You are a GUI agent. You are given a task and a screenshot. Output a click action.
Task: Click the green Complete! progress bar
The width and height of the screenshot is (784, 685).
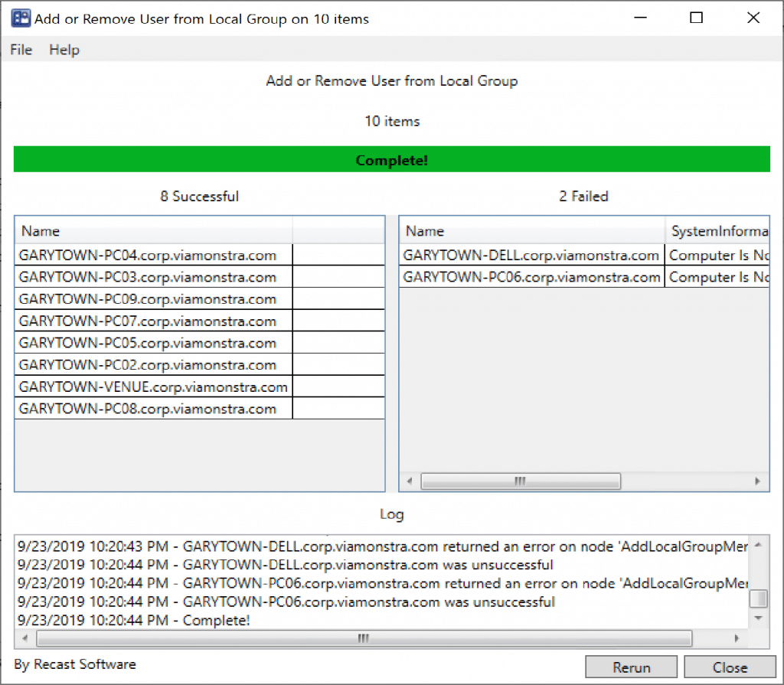click(x=391, y=161)
